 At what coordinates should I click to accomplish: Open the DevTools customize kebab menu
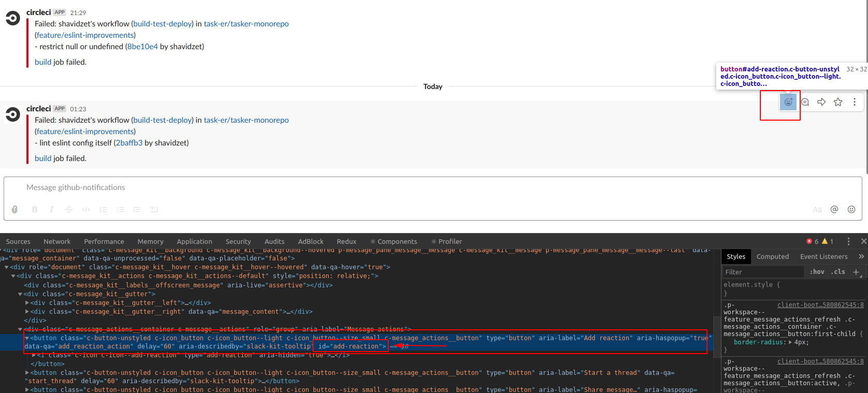848,241
